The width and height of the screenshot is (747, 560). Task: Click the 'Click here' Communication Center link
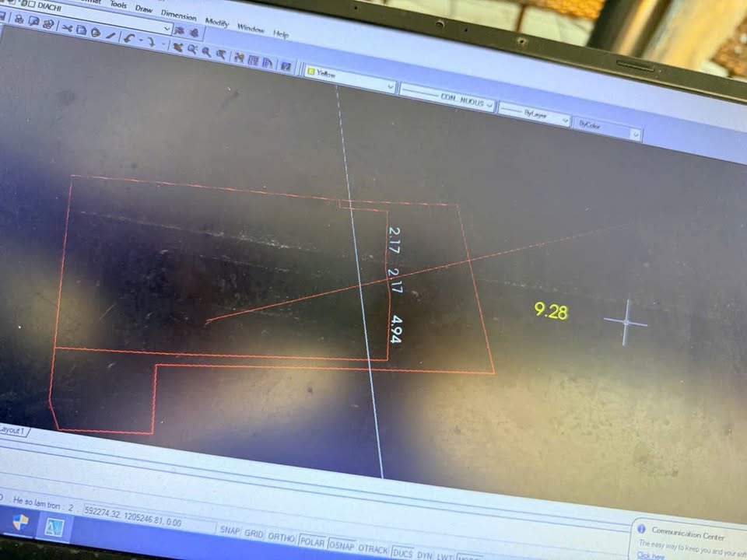pos(651,555)
